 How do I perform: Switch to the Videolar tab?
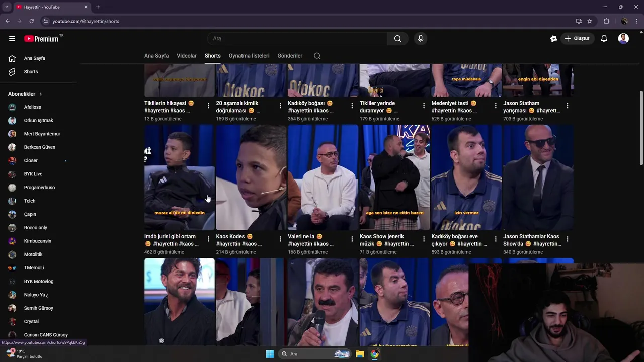tap(187, 56)
